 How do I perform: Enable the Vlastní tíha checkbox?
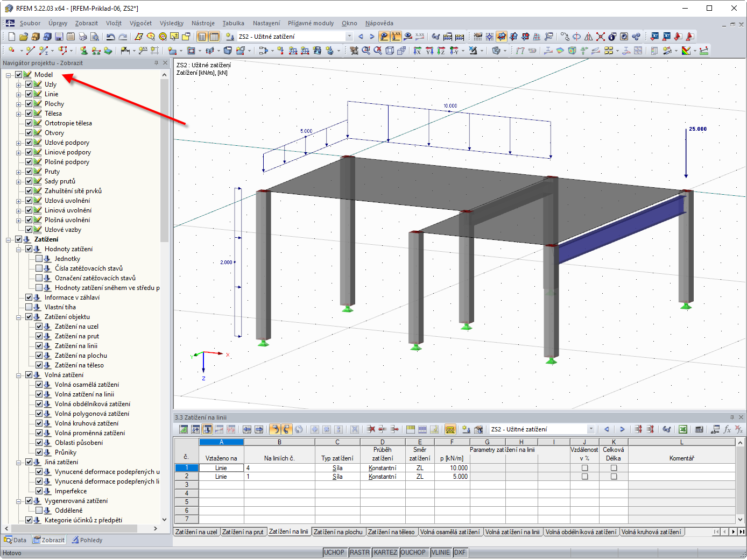(x=29, y=307)
